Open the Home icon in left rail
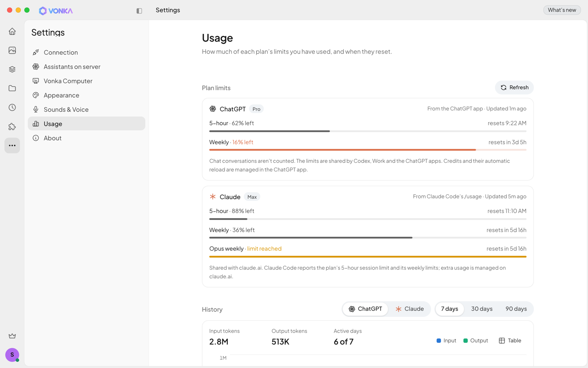The height and width of the screenshot is (368, 588). [x=12, y=31]
